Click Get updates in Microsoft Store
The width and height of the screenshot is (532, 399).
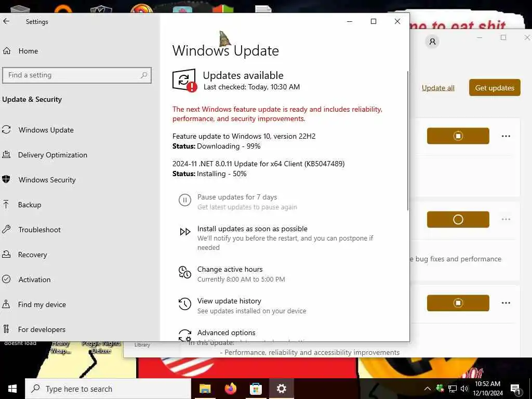pyautogui.click(x=495, y=87)
